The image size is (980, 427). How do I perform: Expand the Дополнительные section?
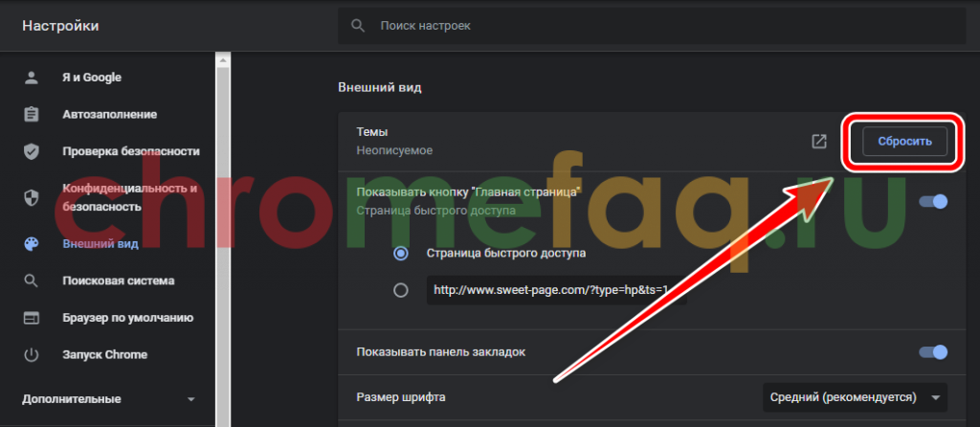pyautogui.click(x=108, y=398)
